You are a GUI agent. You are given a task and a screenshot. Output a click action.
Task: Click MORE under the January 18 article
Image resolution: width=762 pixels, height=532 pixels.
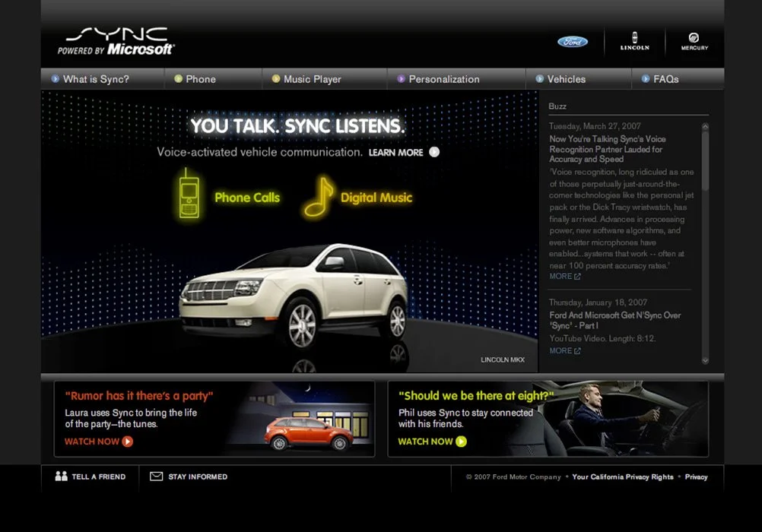560,351
